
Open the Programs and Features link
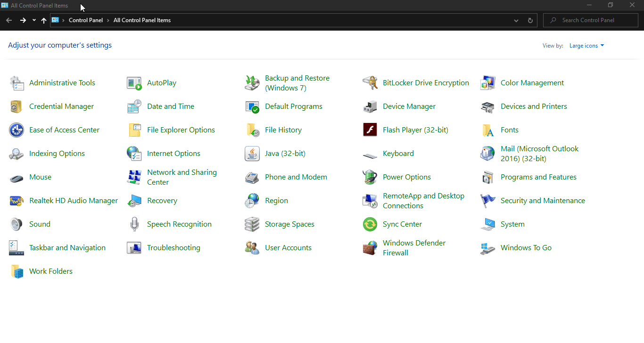(x=538, y=177)
